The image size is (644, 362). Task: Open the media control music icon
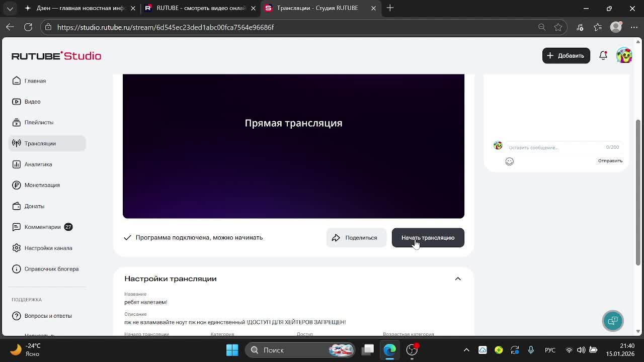pyautogui.click(x=580, y=27)
